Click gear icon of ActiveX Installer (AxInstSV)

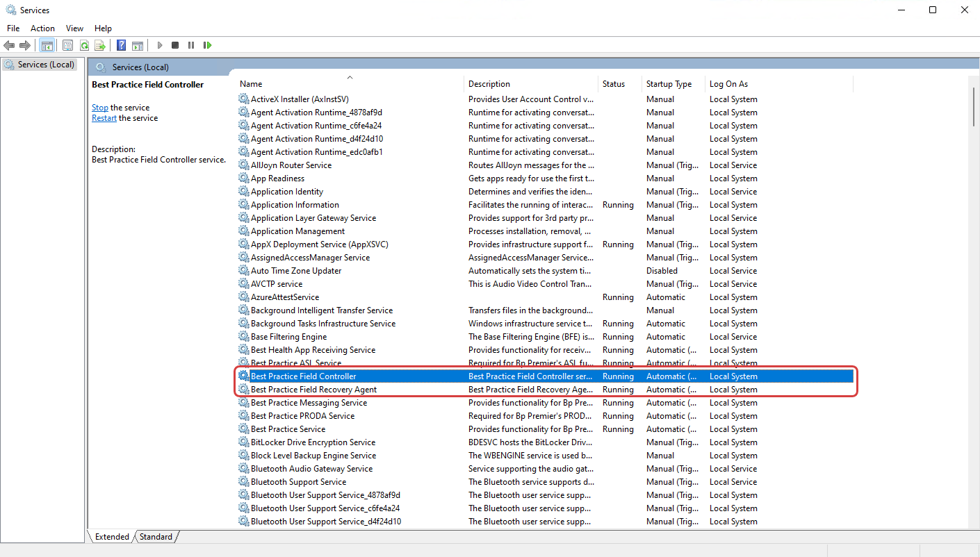pyautogui.click(x=243, y=99)
